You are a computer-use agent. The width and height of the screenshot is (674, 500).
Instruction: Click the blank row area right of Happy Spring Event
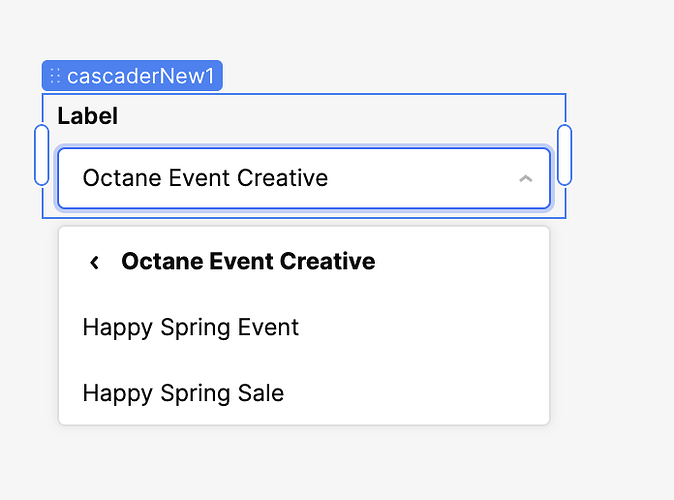420,327
